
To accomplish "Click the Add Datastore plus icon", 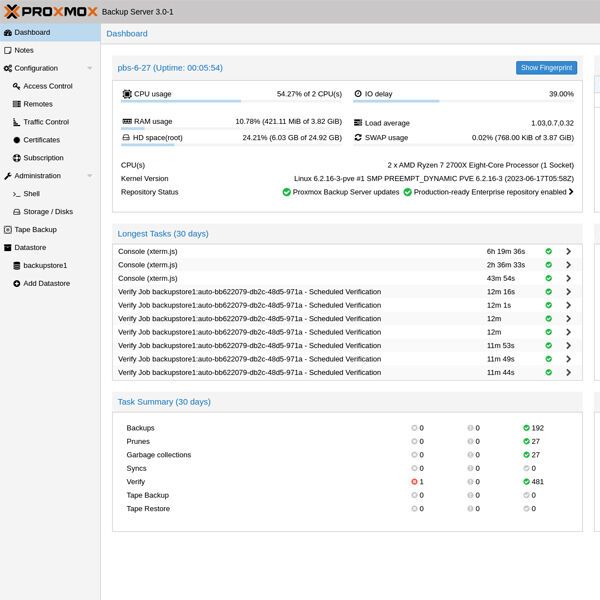I will (16, 284).
